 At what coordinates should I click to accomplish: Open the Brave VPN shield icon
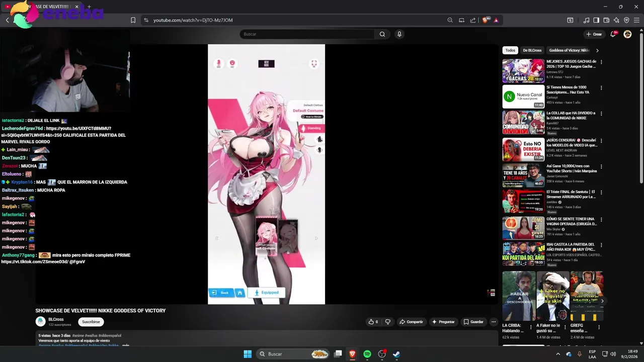click(626, 20)
